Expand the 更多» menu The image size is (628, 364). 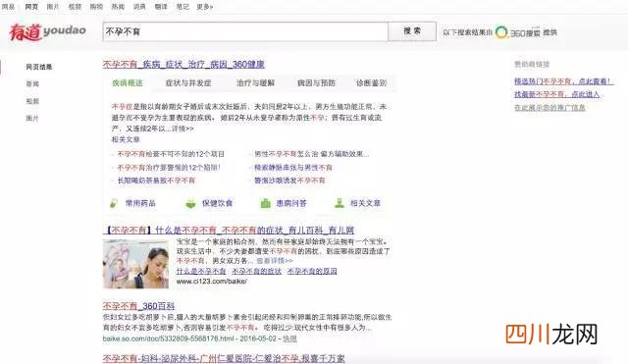tap(205, 7)
